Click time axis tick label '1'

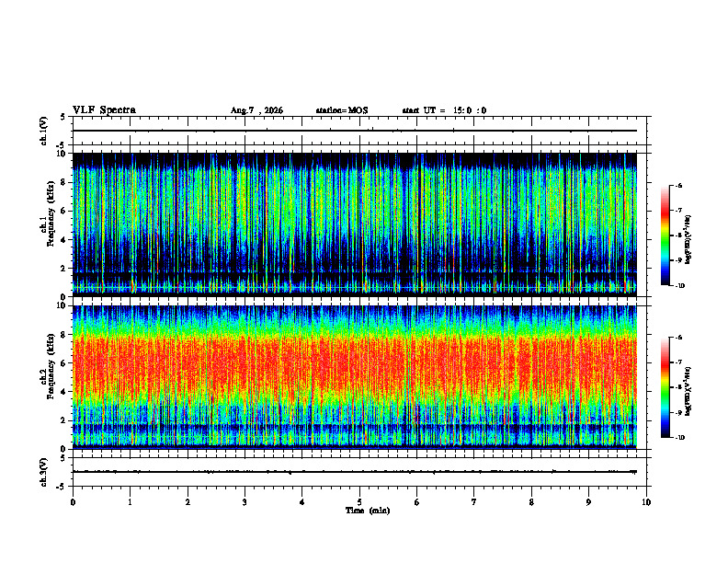(x=130, y=502)
